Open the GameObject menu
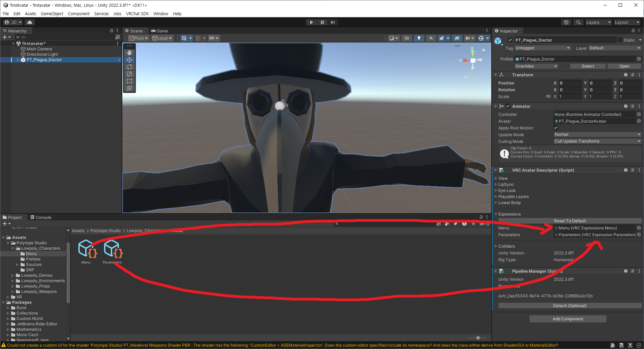 [x=52, y=14]
